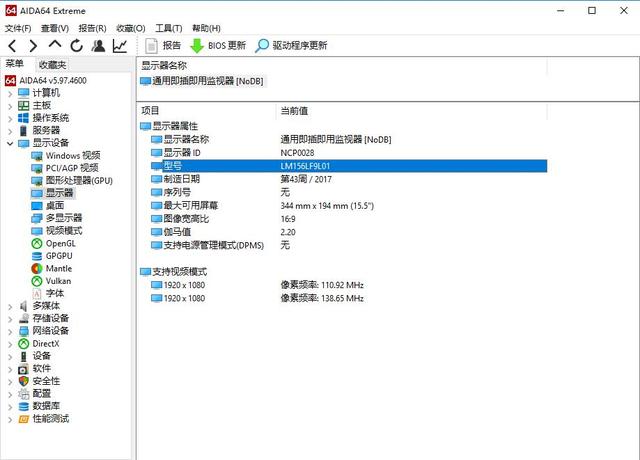This screenshot has height=460, width=640.
Task: Expand the 服务器 tree node
Action: coord(10,131)
